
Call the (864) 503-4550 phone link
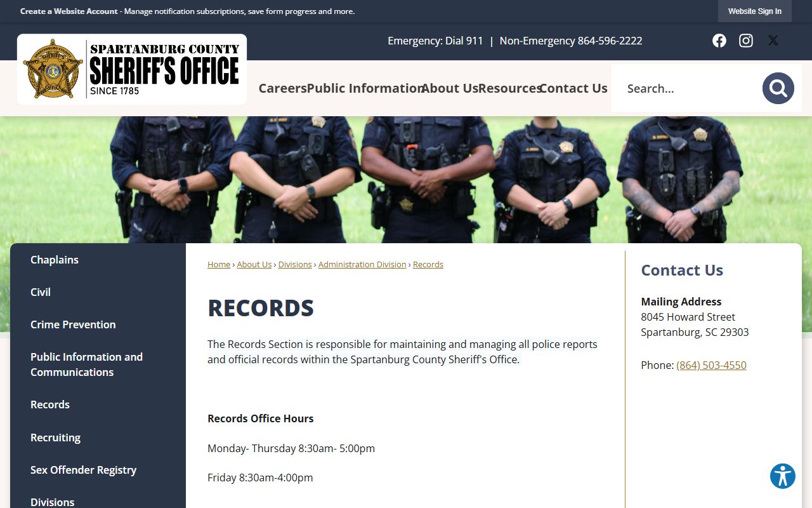(711, 365)
